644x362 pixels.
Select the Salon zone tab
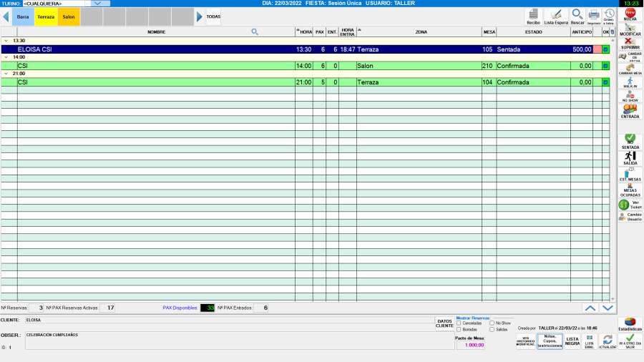pos(69,17)
